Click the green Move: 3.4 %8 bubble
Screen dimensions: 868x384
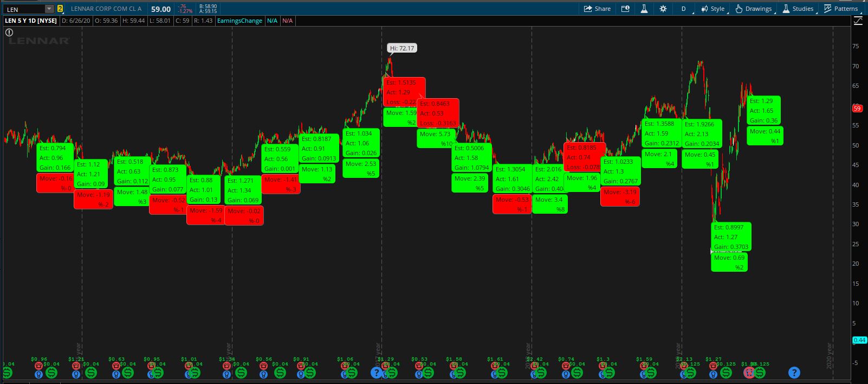click(550, 204)
